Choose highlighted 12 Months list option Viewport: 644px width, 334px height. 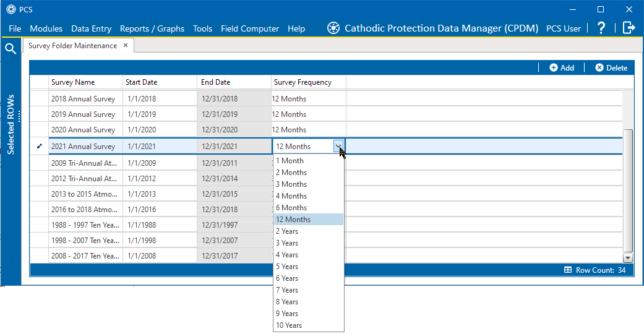(x=309, y=220)
